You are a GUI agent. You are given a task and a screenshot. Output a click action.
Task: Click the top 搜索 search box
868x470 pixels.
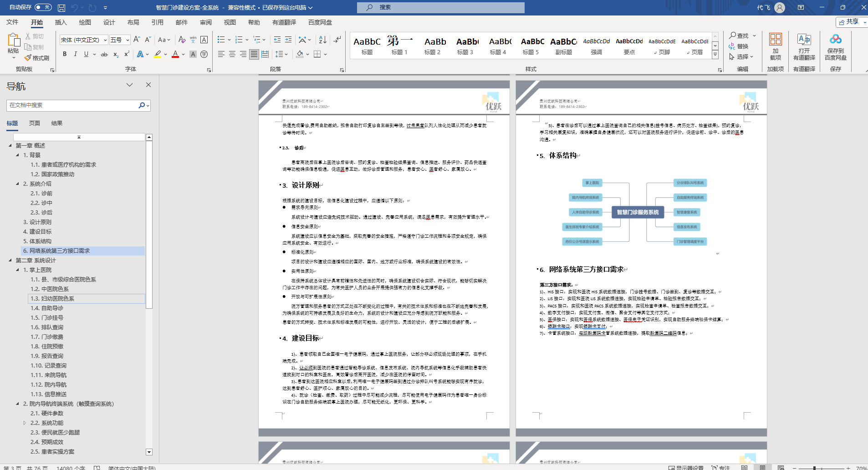pos(441,7)
